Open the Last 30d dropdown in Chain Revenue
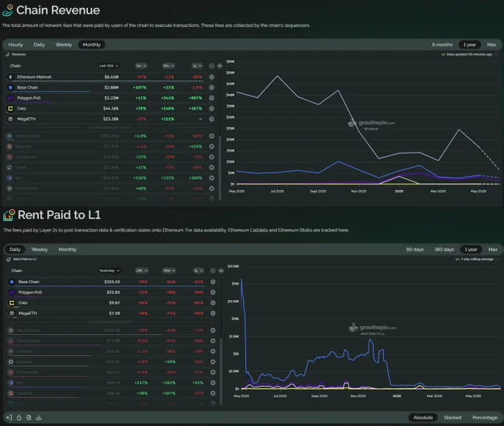Screen dimensions: 504x426 point(109,65)
